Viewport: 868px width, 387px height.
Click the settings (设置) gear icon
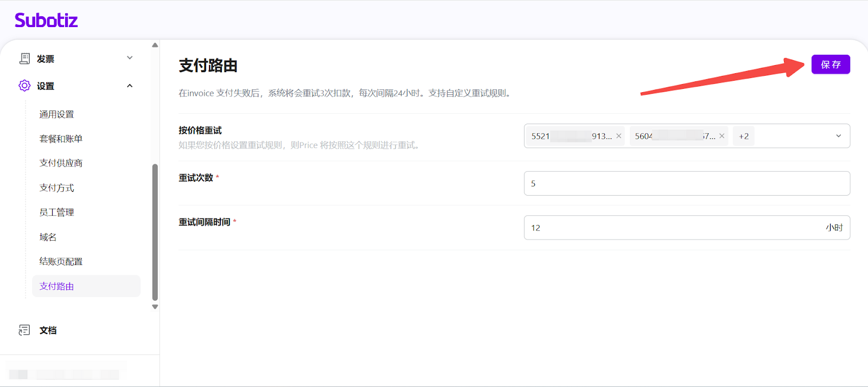coord(24,86)
